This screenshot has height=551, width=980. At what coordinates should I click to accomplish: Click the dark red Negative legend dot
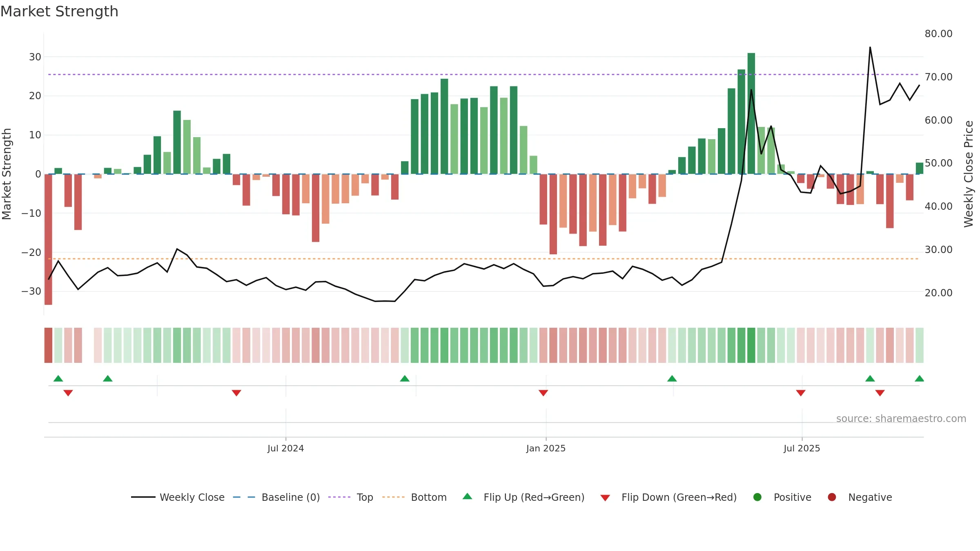tap(832, 497)
